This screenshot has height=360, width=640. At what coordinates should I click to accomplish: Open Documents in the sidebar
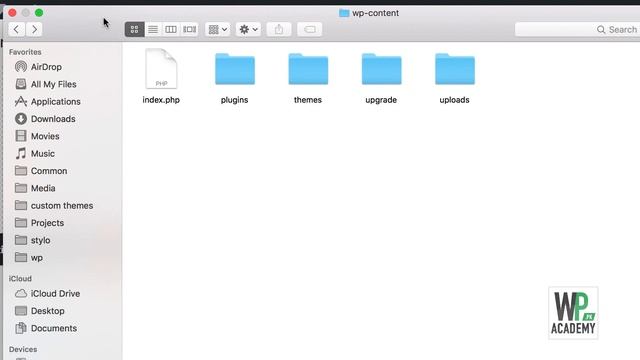click(x=46, y=328)
